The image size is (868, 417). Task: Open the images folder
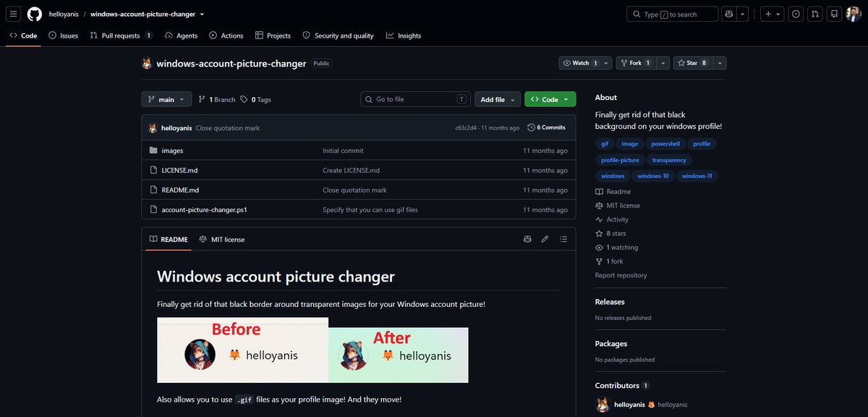coord(172,151)
